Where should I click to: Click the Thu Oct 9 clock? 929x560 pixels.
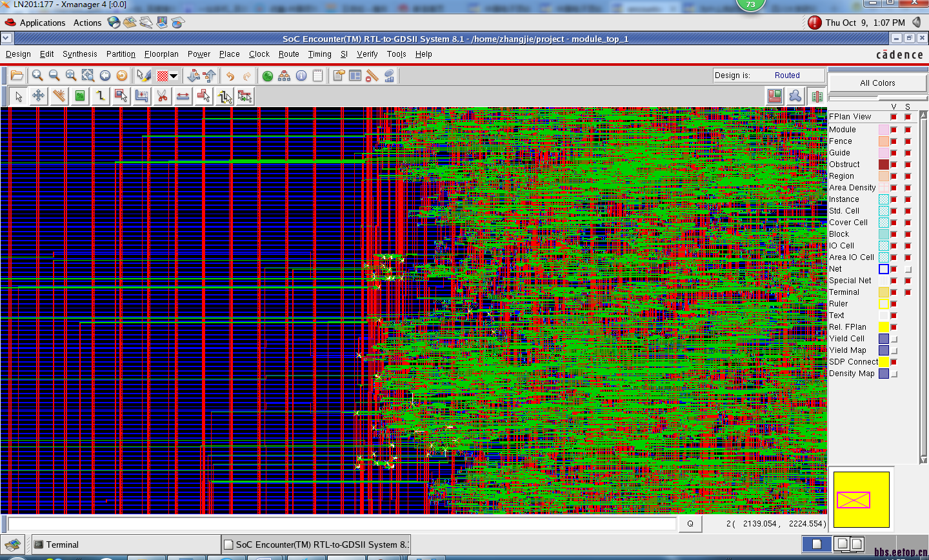(x=865, y=23)
